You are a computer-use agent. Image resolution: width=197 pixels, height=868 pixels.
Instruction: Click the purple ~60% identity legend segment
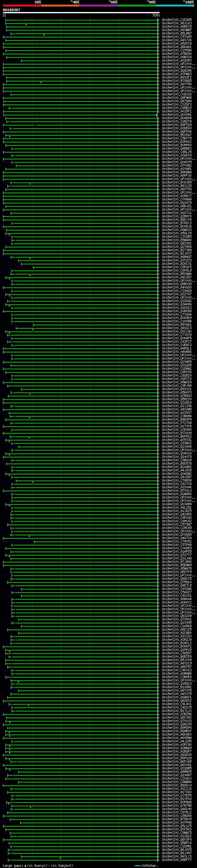pyautogui.click(x=99, y=6)
